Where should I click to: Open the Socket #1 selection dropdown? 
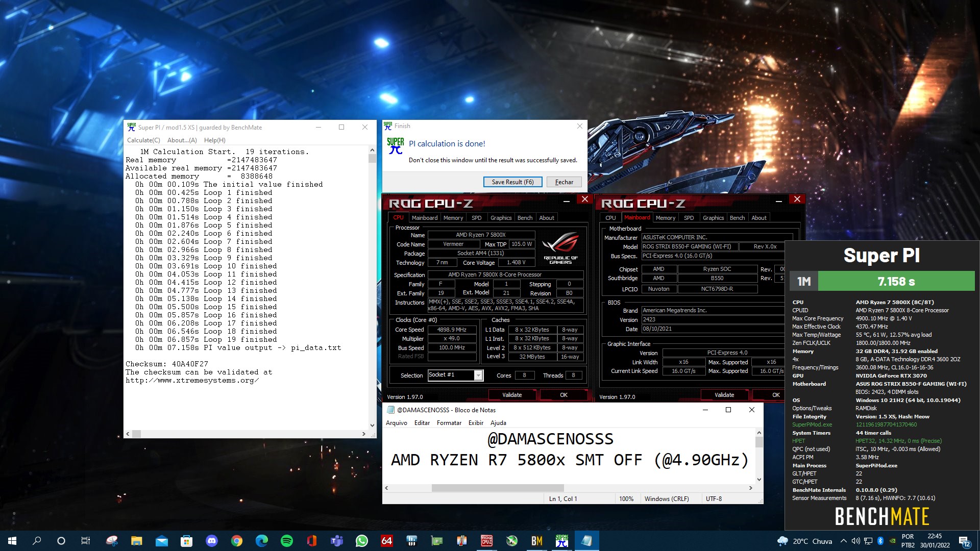tap(455, 375)
